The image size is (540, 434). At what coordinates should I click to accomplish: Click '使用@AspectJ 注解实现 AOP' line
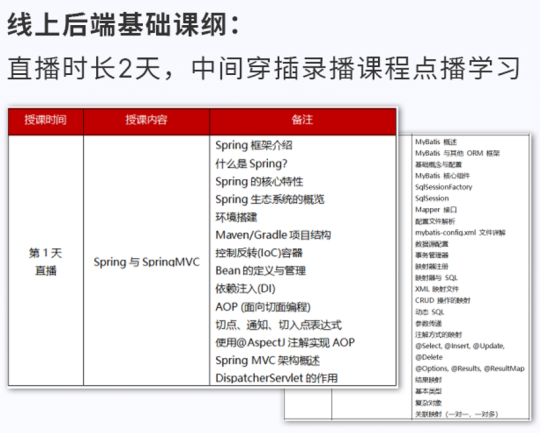pos(285,343)
